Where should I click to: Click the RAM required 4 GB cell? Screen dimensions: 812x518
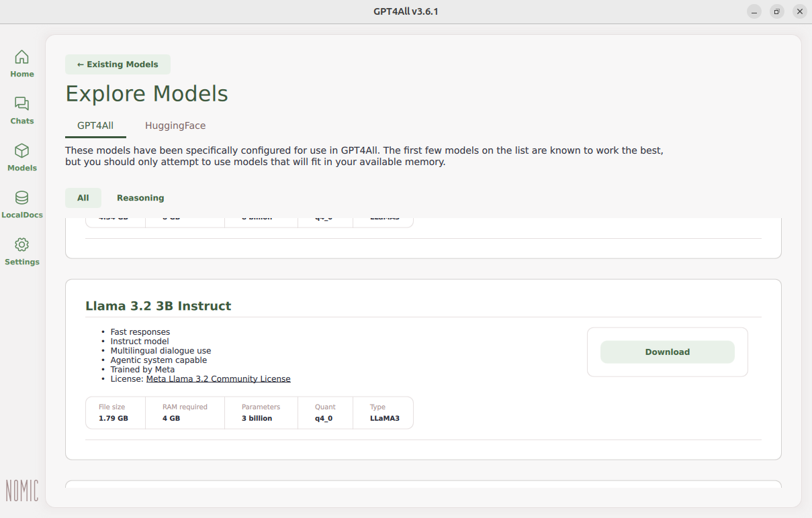[x=185, y=413]
